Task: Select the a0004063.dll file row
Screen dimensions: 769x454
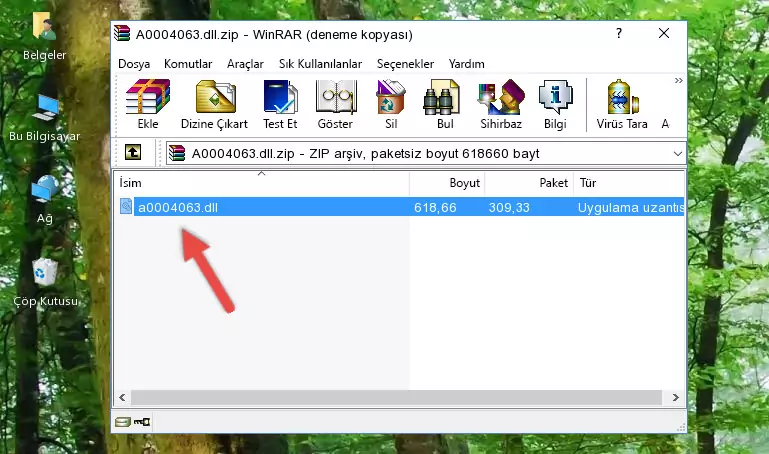Action: coord(399,207)
